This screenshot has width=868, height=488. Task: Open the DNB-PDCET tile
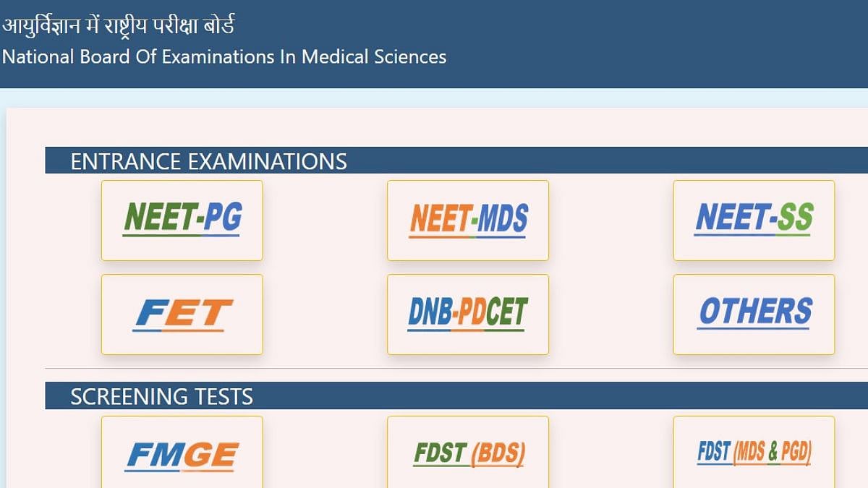point(467,314)
